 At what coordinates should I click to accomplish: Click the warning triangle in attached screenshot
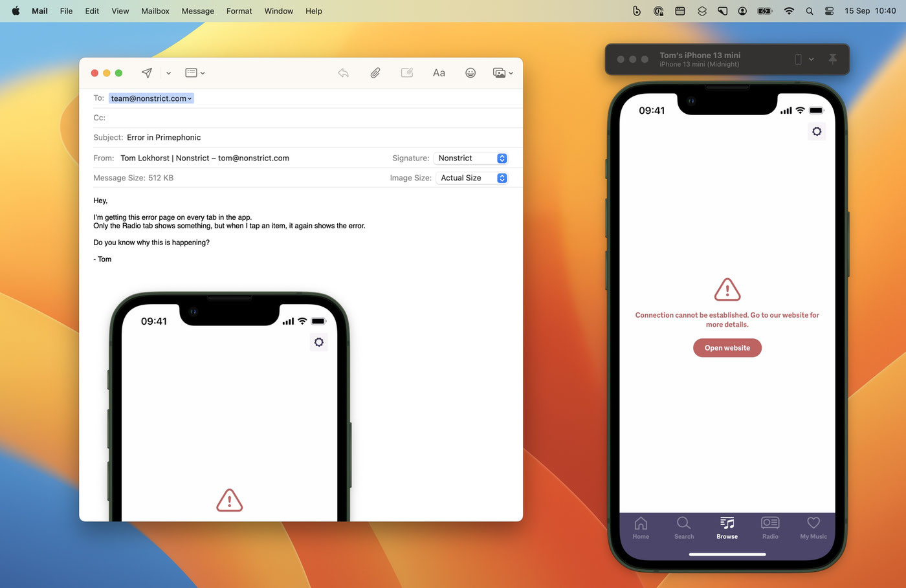(x=230, y=500)
